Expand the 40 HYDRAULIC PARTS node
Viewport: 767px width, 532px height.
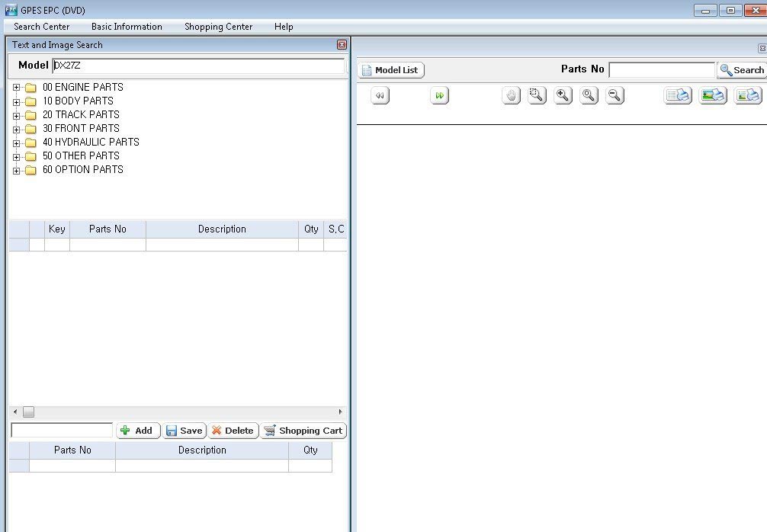coord(17,143)
